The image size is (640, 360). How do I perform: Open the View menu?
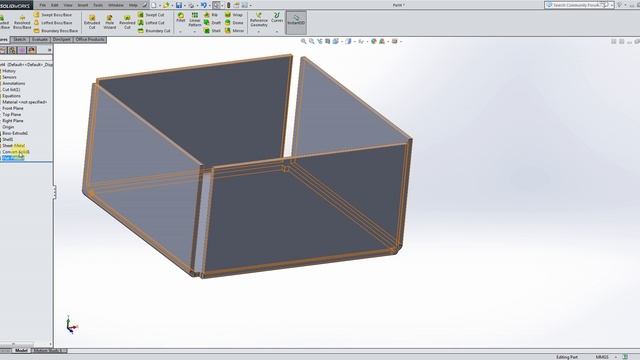[x=68, y=5]
